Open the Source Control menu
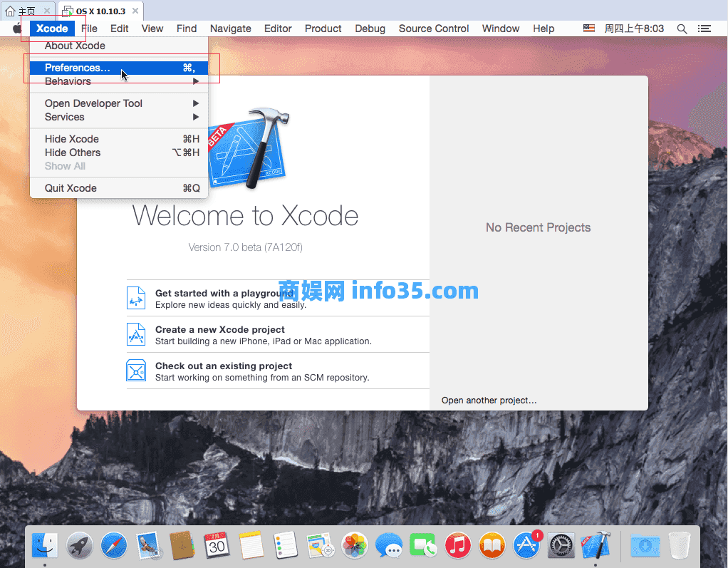Image resolution: width=728 pixels, height=568 pixels. pyautogui.click(x=434, y=29)
